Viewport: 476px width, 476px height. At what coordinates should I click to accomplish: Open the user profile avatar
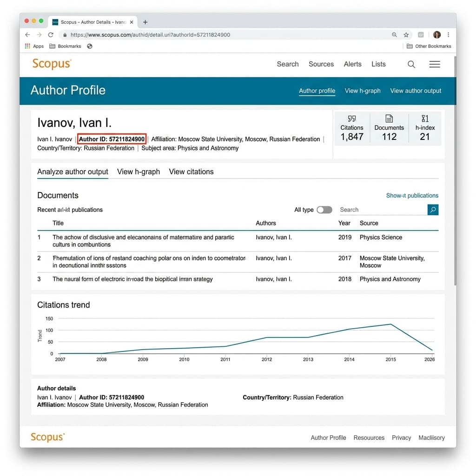point(437,35)
